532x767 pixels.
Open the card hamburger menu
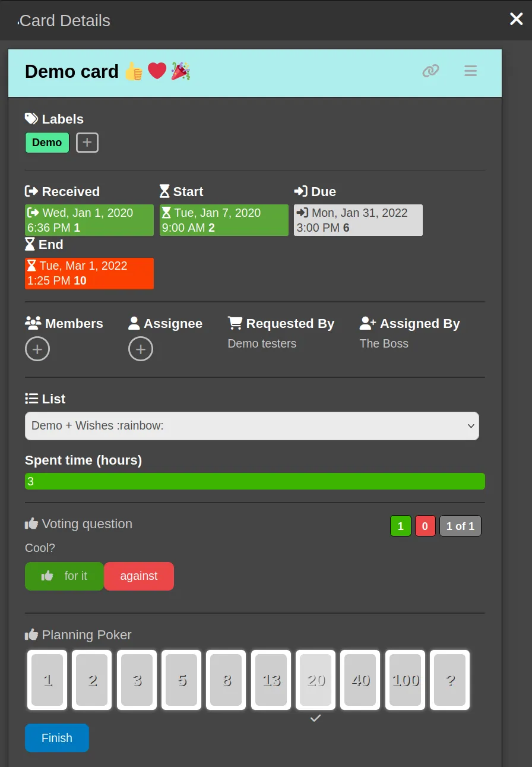click(470, 71)
